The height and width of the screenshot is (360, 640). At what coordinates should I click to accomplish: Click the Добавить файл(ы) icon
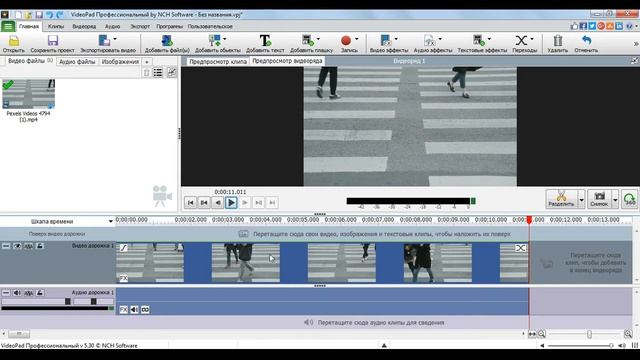click(167, 40)
